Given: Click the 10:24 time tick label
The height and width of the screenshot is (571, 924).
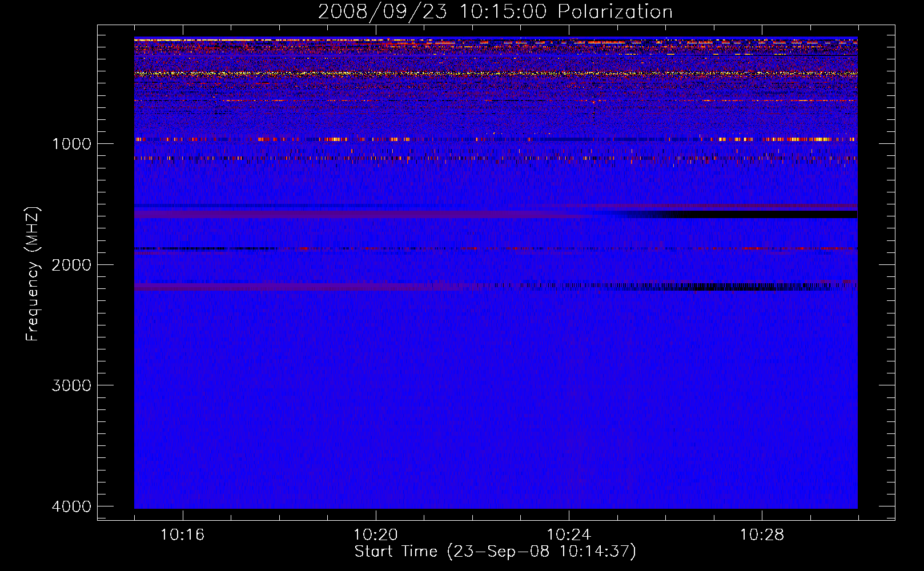Looking at the screenshot, I should coord(569,534).
